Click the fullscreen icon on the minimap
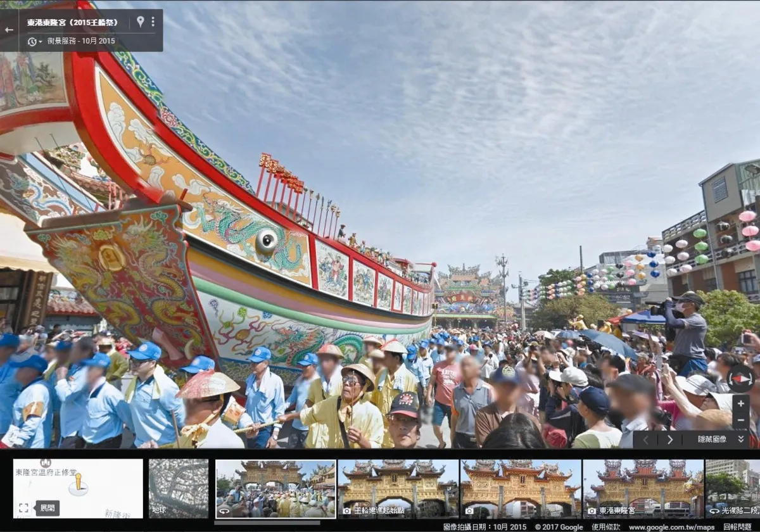 (25, 507)
